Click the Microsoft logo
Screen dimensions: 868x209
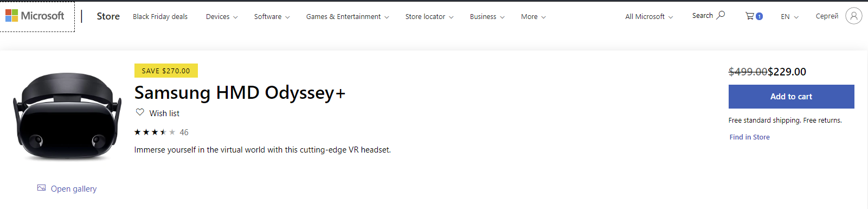(35, 16)
